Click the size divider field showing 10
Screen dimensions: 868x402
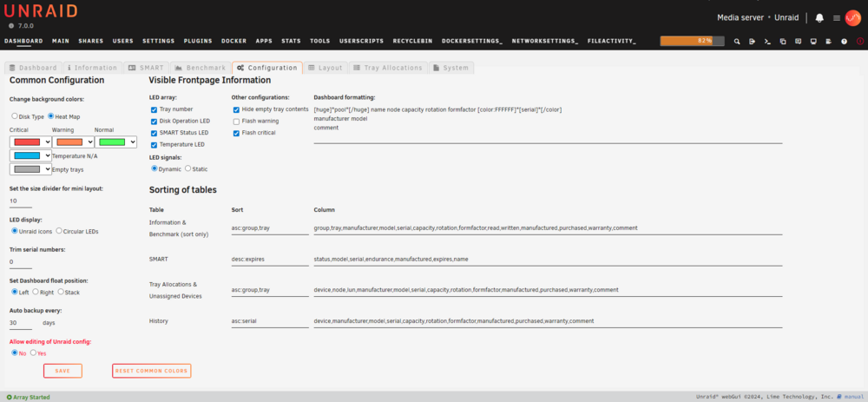pyautogui.click(x=21, y=201)
